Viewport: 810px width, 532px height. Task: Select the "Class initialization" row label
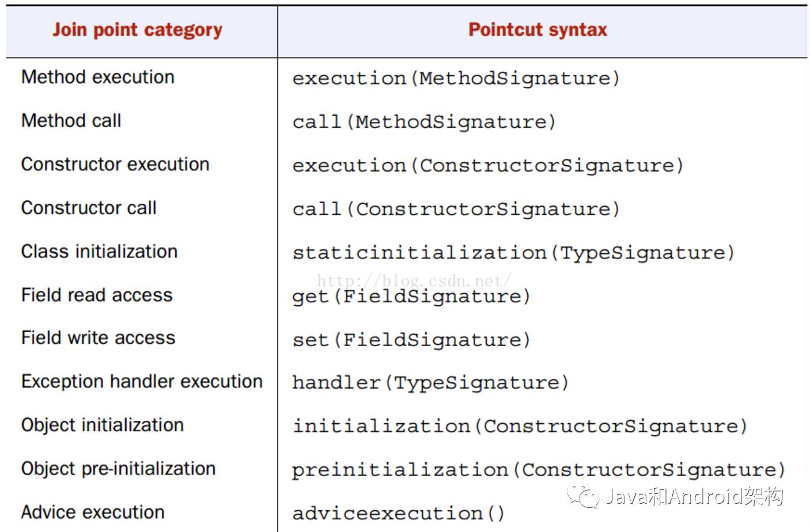click(99, 252)
